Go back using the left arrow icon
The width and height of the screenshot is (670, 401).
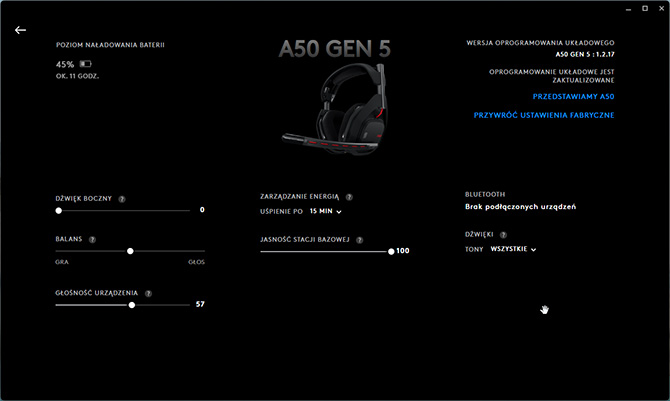point(20,30)
